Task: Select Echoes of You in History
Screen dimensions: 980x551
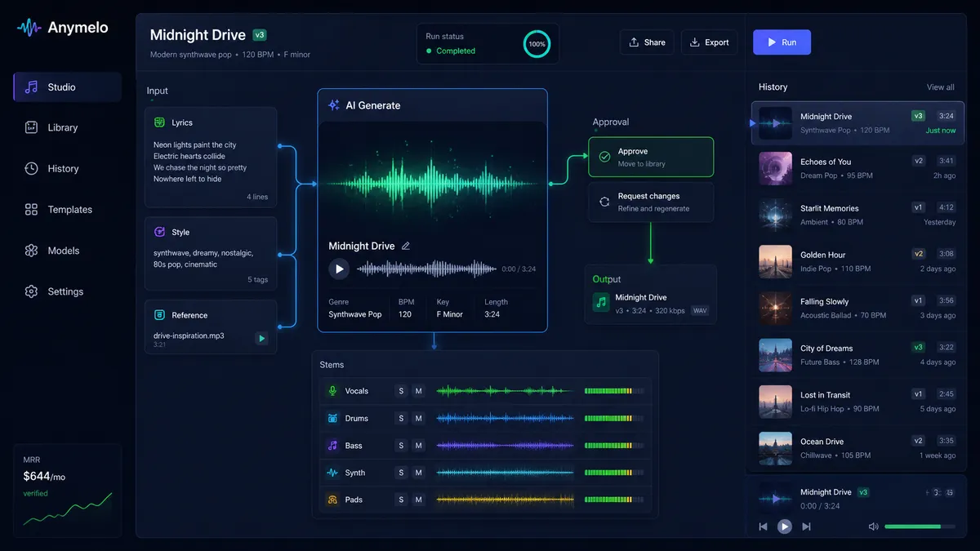Action: 857,169
